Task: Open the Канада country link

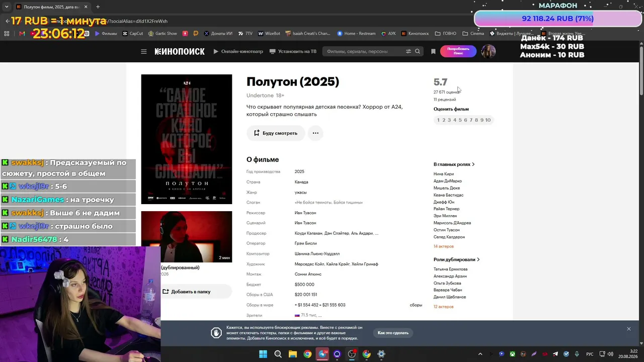Action: [301, 182]
